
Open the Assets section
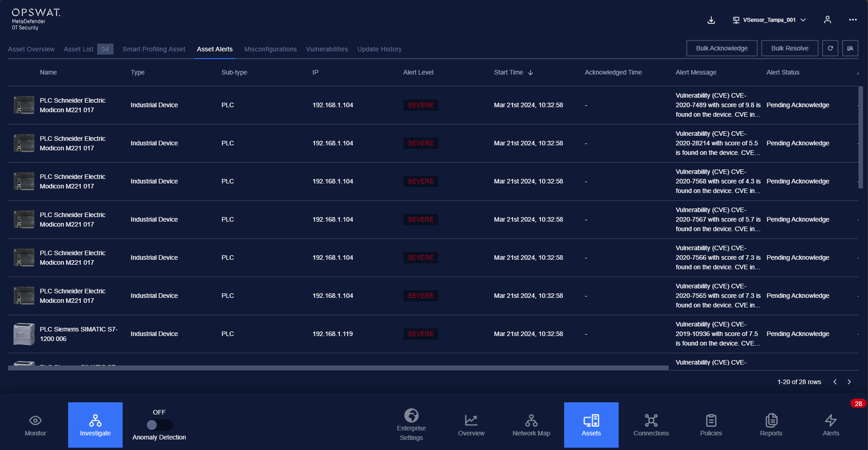click(x=591, y=425)
